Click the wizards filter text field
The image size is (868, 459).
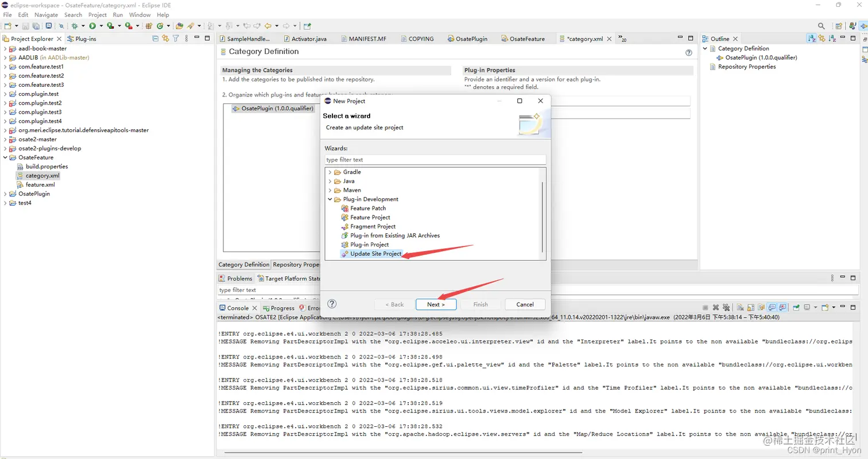[435, 160]
